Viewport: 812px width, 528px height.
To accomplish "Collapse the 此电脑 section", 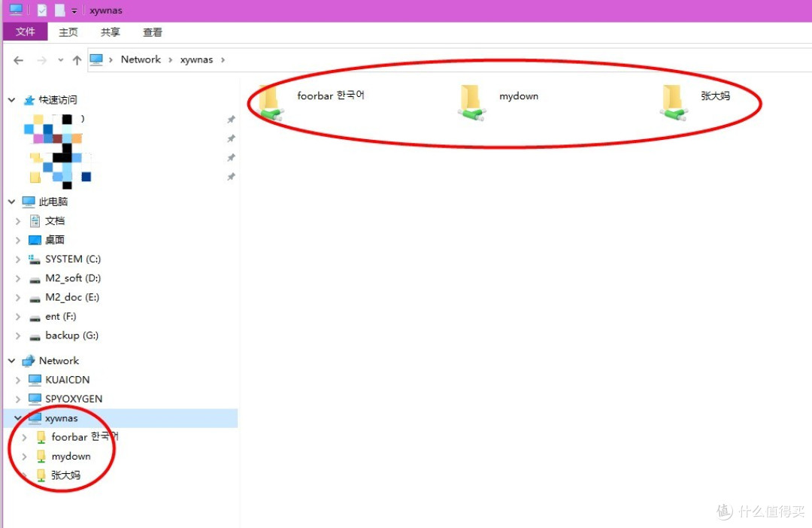I will [x=11, y=202].
